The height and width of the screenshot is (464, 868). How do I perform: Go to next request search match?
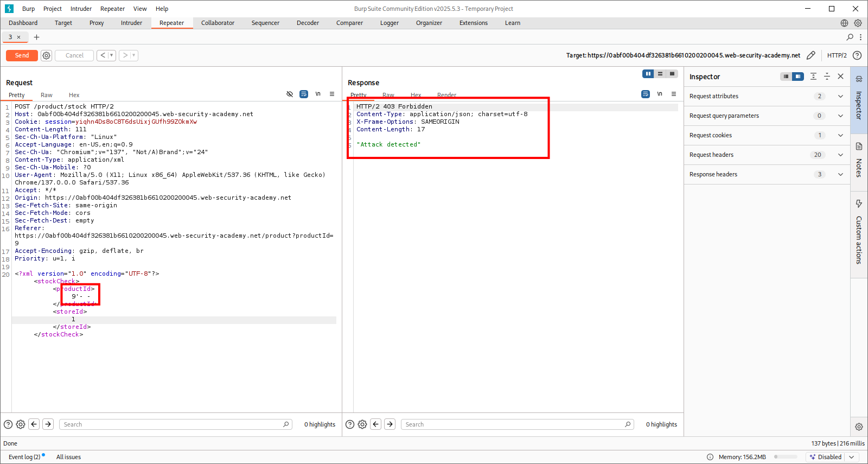pos(48,424)
